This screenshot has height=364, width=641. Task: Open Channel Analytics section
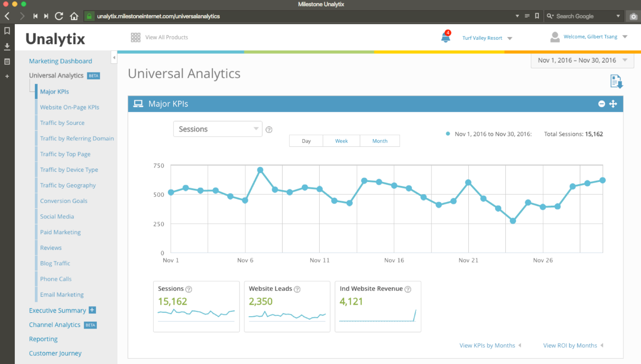pyautogui.click(x=55, y=325)
